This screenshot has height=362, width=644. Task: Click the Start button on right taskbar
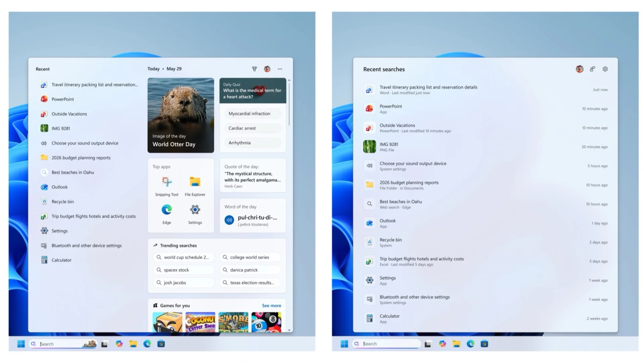[x=344, y=344]
